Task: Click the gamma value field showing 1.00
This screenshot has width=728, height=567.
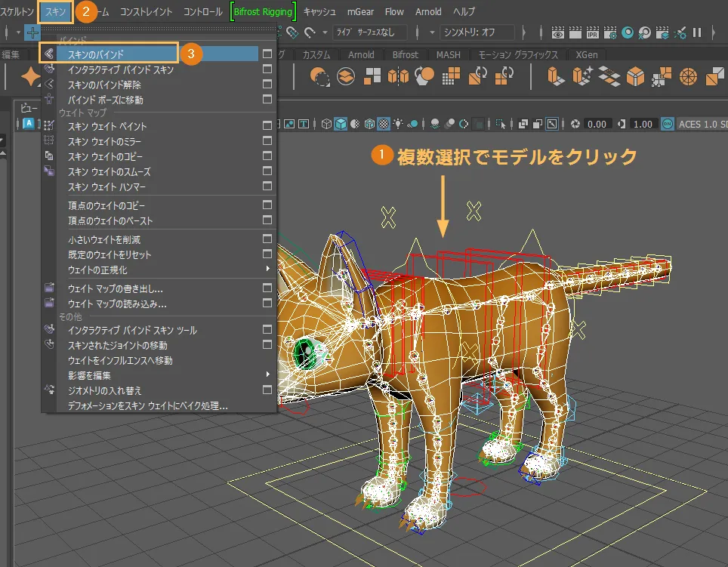Action: pyautogui.click(x=643, y=124)
